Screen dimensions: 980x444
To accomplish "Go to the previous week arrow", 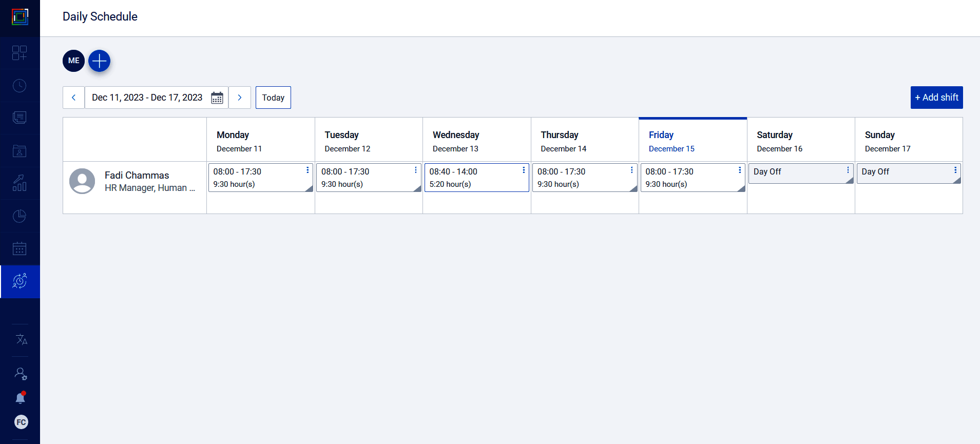I will click(x=73, y=98).
